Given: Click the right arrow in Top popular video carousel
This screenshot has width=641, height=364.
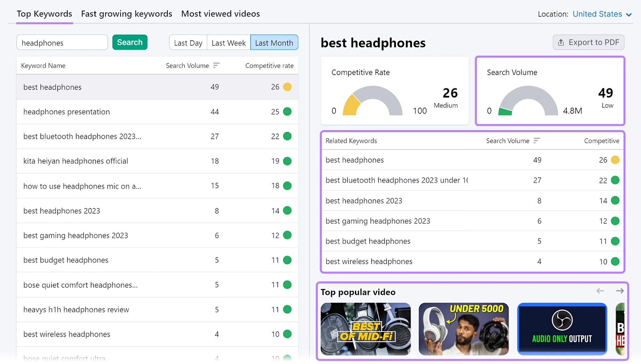Looking at the screenshot, I should pos(620,291).
